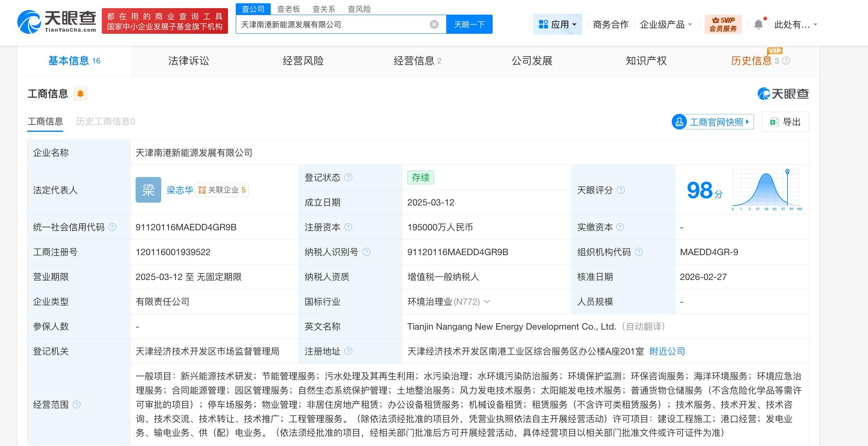This screenshot has height=446, width=868.
Task: Open the 应用 dropdown menu
Action: tap(557, 24)
